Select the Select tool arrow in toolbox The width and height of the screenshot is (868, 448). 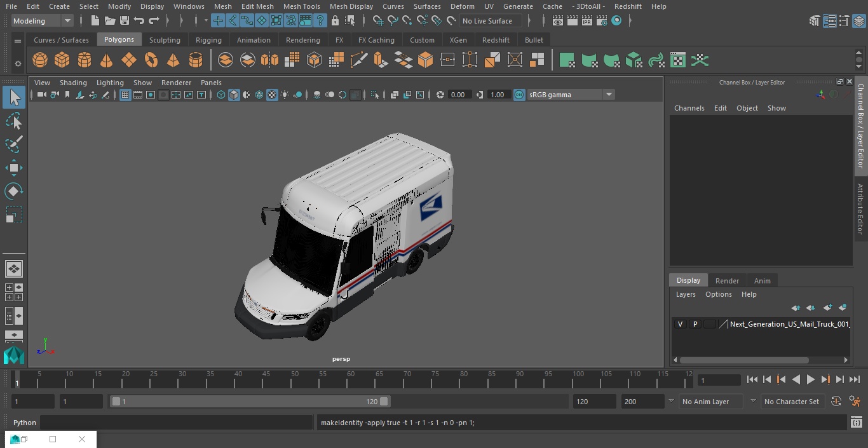point(14,97)
